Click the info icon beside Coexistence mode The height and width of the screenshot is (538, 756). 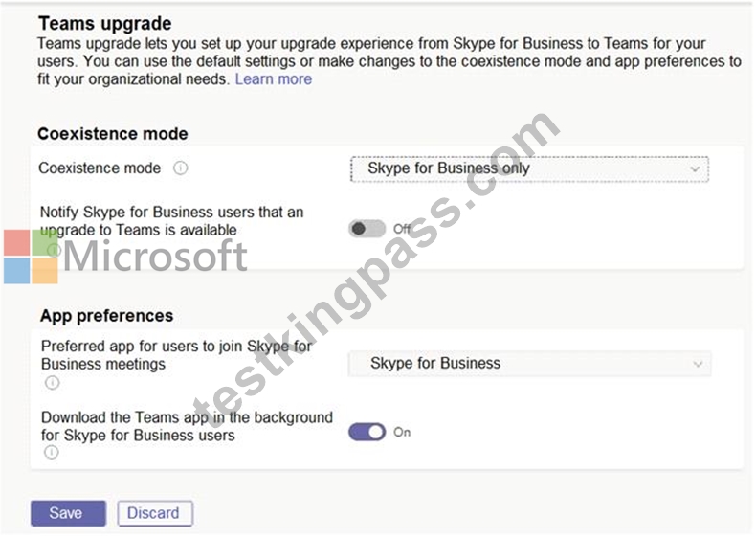pyautogui.click(x=180, y=168)
